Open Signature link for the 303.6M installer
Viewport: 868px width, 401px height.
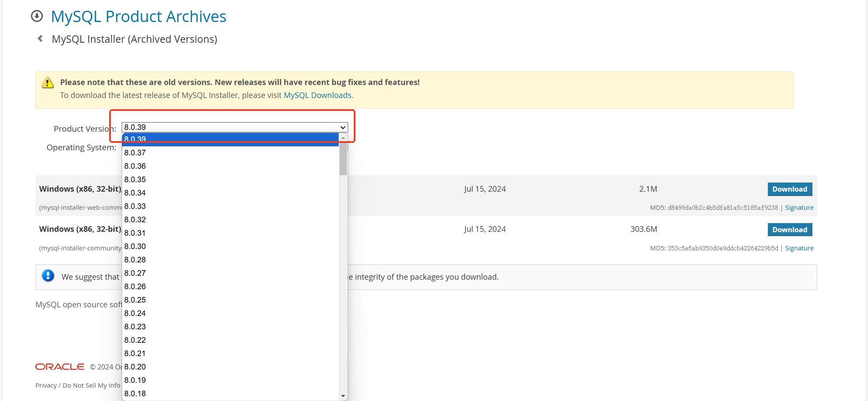coord(799,248)
